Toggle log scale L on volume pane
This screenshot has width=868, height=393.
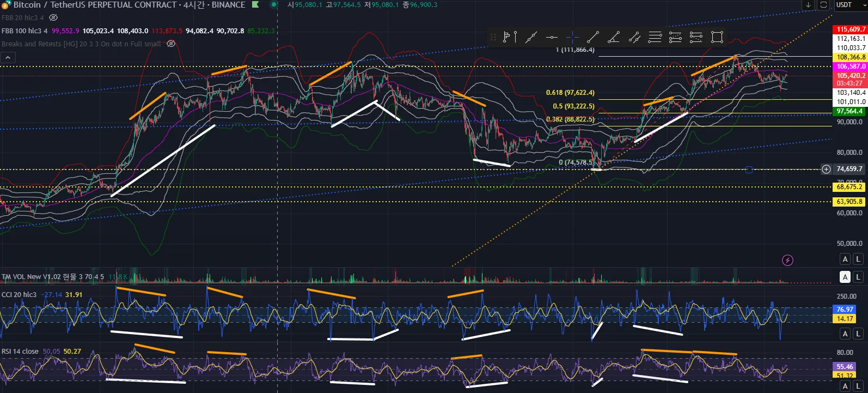pyautogui.click(x=858, y=277)
